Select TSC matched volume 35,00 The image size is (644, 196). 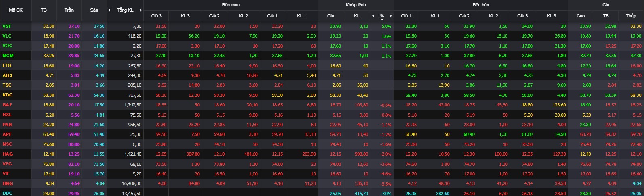pos(362,85)
